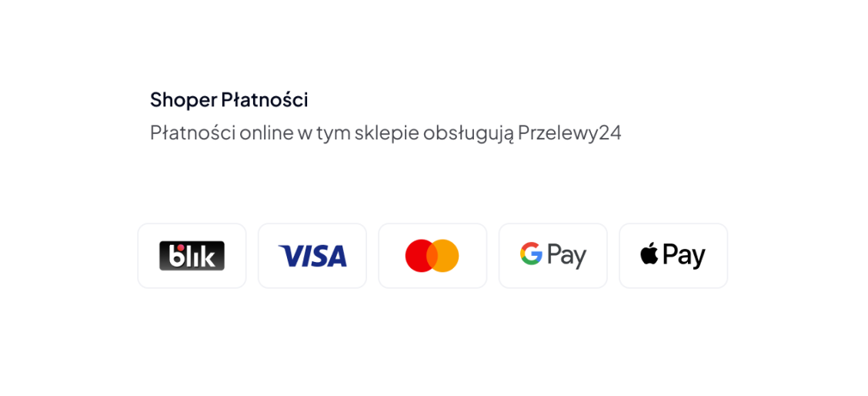The width and height of the screenshot is (868, 396).
Task: Pick the Mastercard payment option
Action: (x=432, y=256)
